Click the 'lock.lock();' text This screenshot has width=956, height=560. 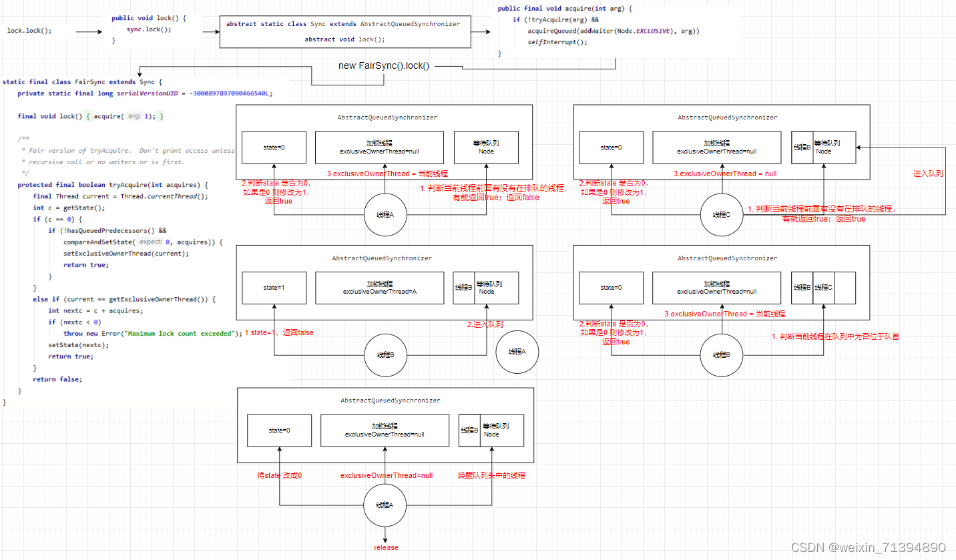click(29, 31)
